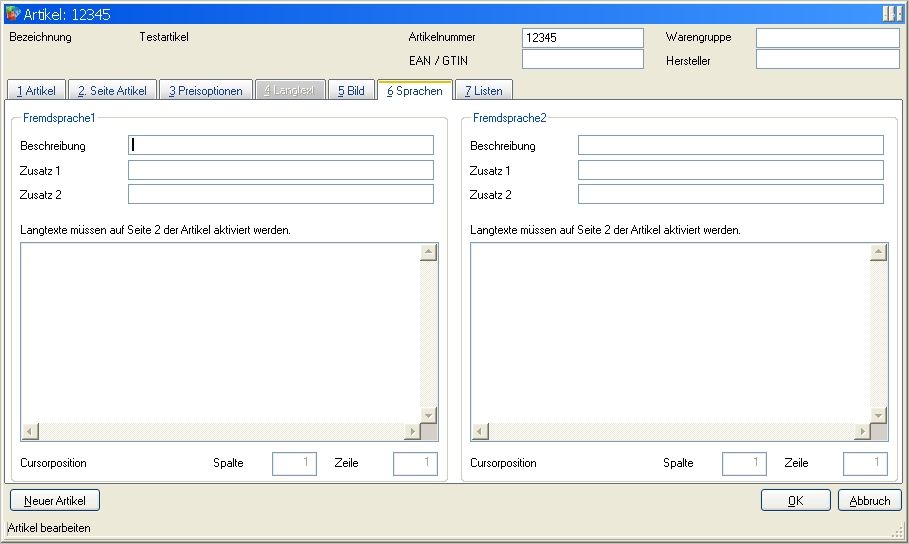Click the Fremdsprache2 Beschreibung field
Screen dimensions: 909x544
(730, 146)
